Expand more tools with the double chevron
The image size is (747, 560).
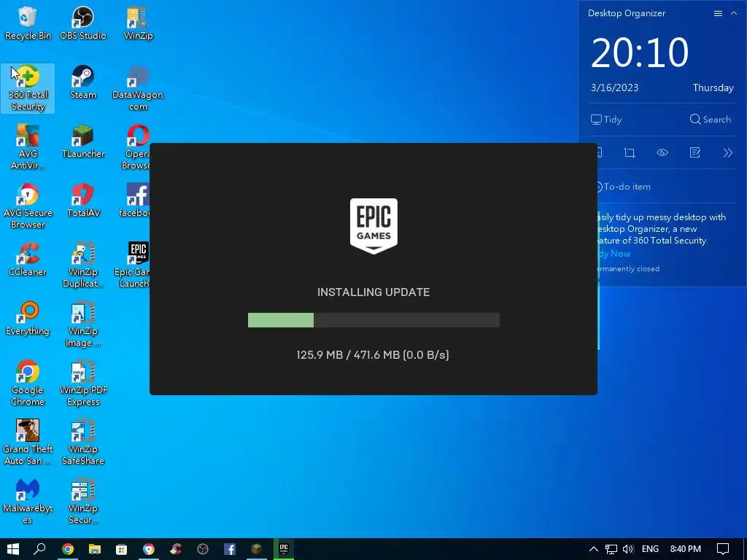(x=727, y=153)
